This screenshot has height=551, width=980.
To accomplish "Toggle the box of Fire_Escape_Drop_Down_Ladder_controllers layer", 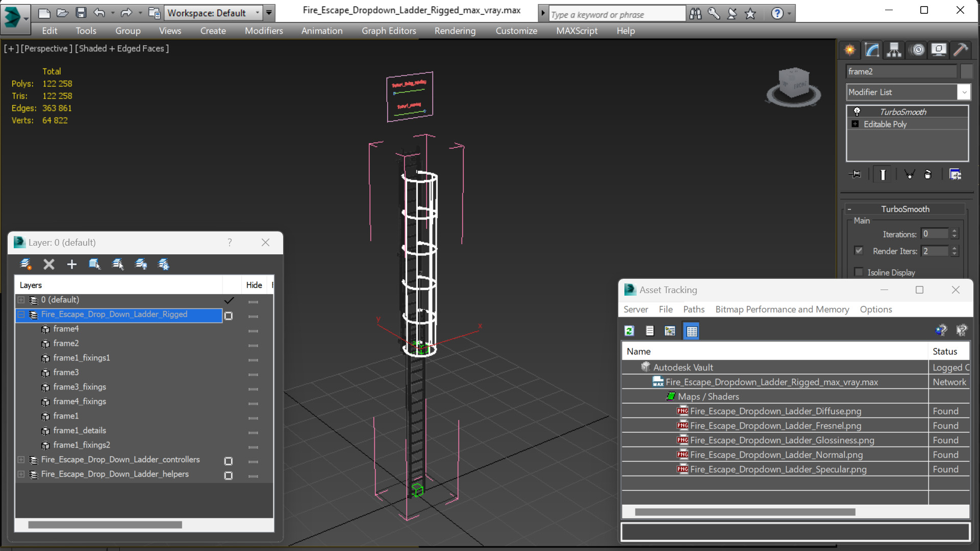I will tap(229, 461).
